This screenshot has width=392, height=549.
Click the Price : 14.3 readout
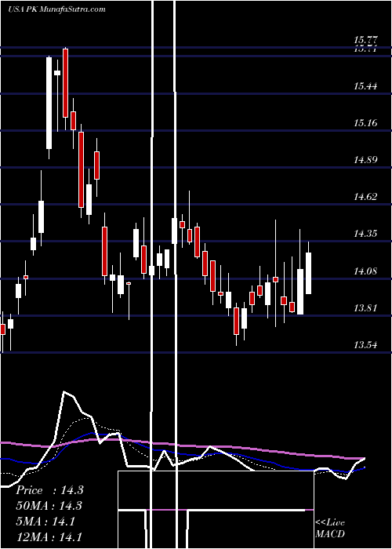point(49,490)
